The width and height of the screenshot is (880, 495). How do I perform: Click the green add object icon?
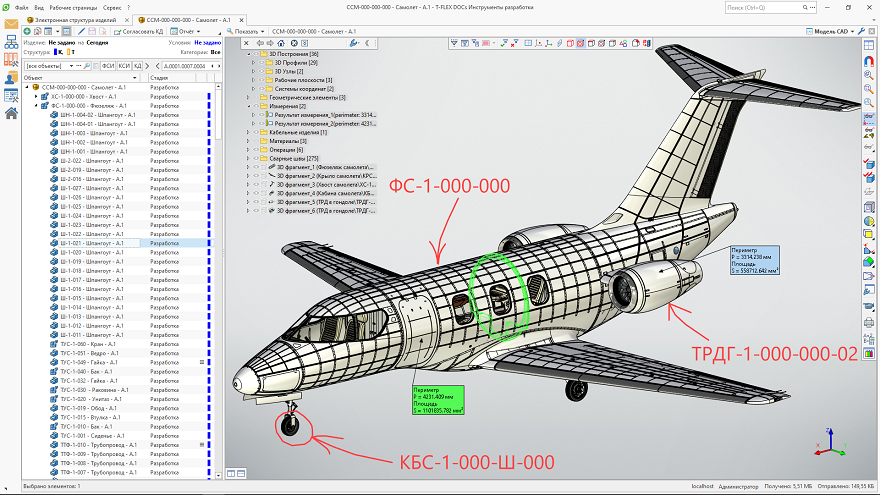tap(27, 31)
